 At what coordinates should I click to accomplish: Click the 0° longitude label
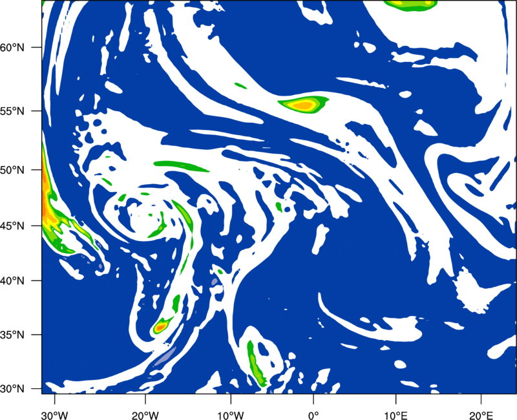click(313, 415)
